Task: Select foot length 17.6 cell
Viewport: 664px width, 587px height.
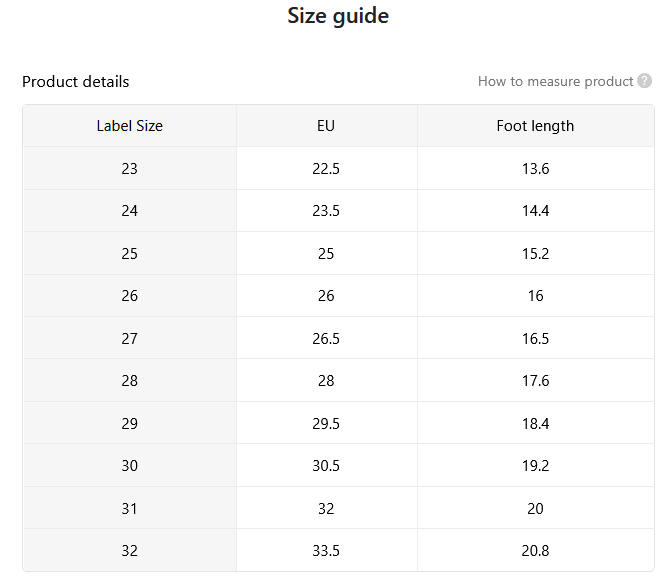Action: (536, 380)
